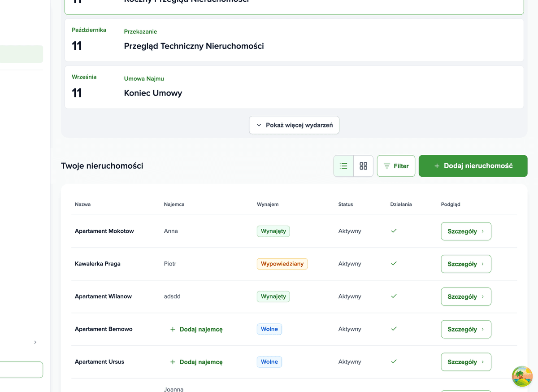This screenshot has height=392, width=538.
Task: Click the palm tree avatar icon
Action: click(522, 376)
